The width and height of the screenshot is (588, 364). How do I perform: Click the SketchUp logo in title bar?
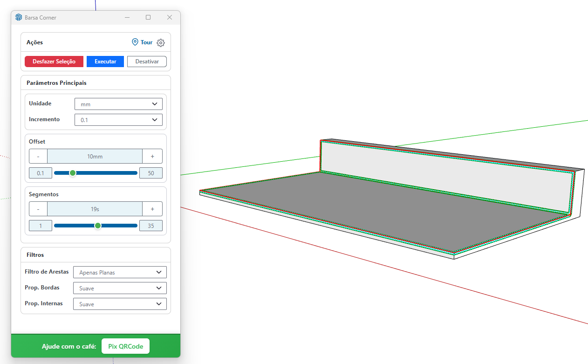click(x=19, y=18)
